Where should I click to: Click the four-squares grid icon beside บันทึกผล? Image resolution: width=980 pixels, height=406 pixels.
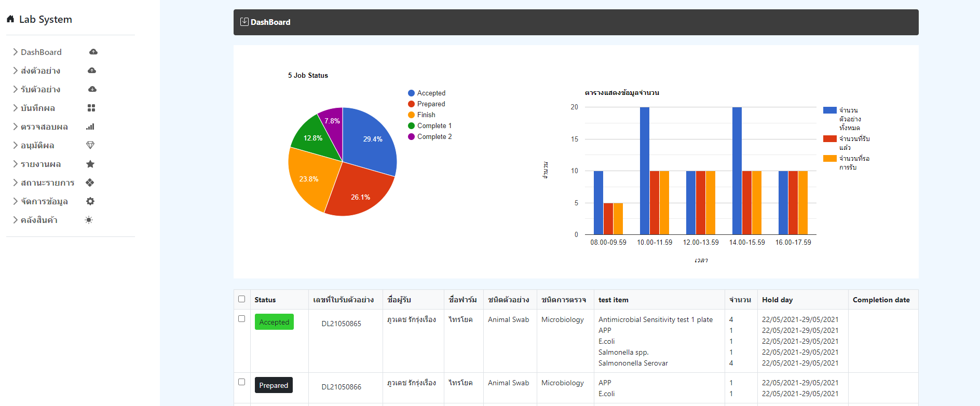pos(91,108)
